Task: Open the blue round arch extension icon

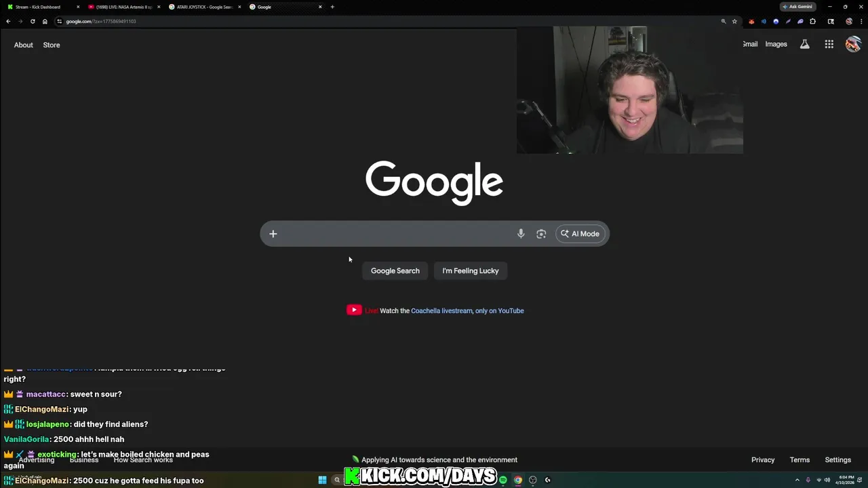Action: [x=776, y=21]
